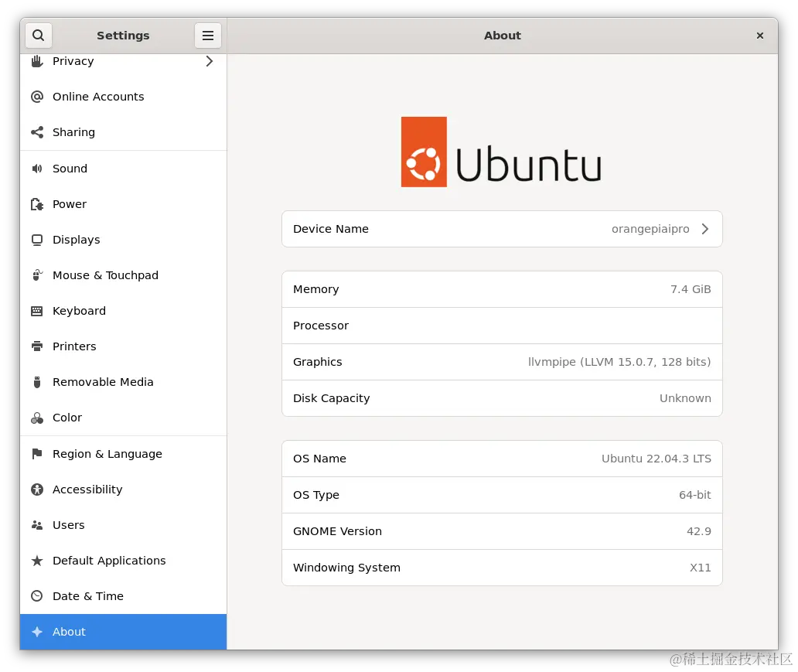The image size is (798, 672).
Task: Click the Ubuntu logo
Action: pos(501,152)
